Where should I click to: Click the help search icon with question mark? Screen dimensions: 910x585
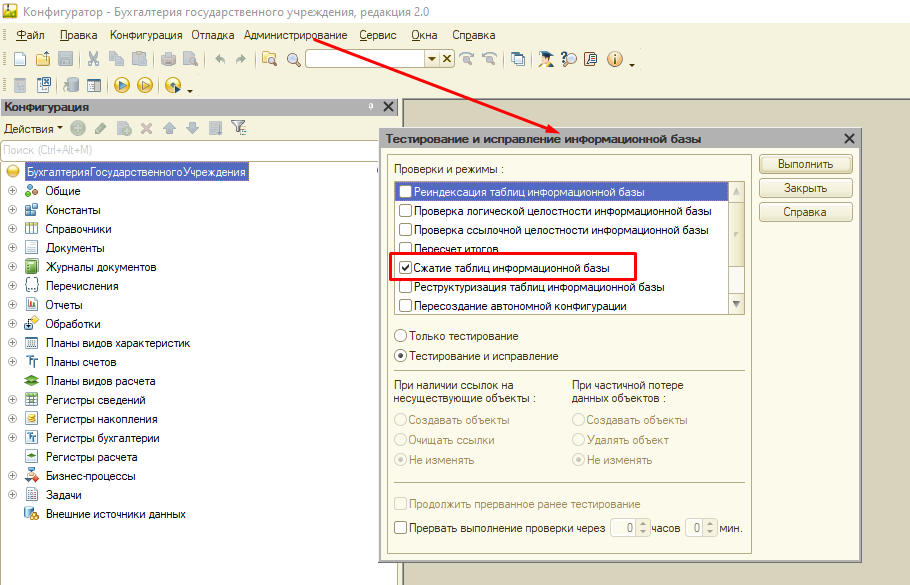coord(569,59)
